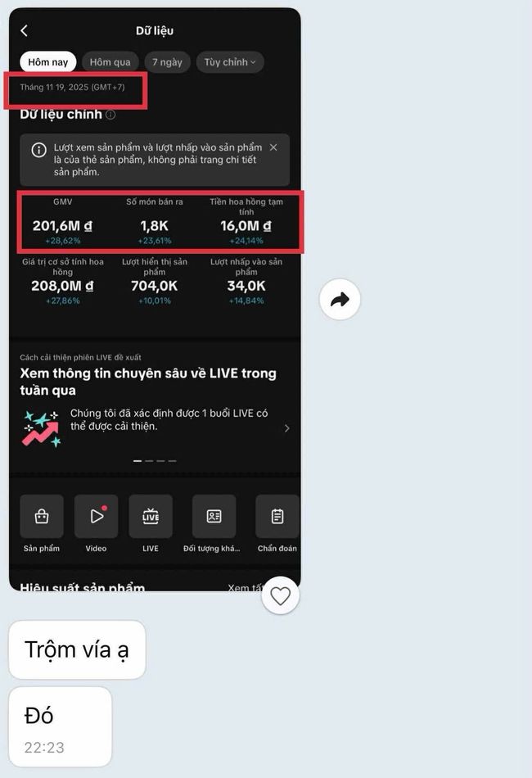
Task: Expand the LIVE improvement suggestion chevron
Action: click(x=286, y=428)
